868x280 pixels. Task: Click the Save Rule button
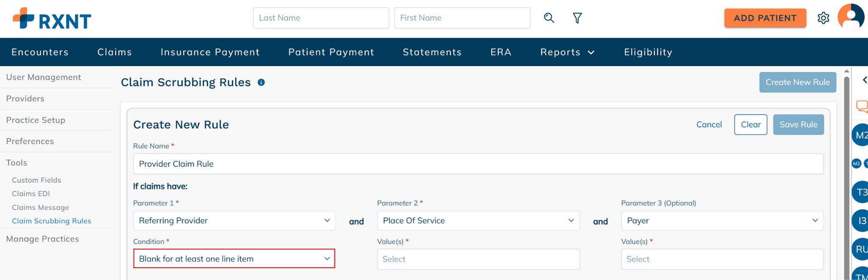pyautogui.click(x=798, y=125)
